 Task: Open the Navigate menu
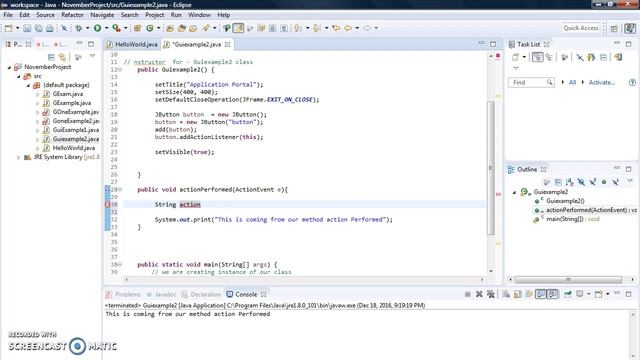(102, 15)
